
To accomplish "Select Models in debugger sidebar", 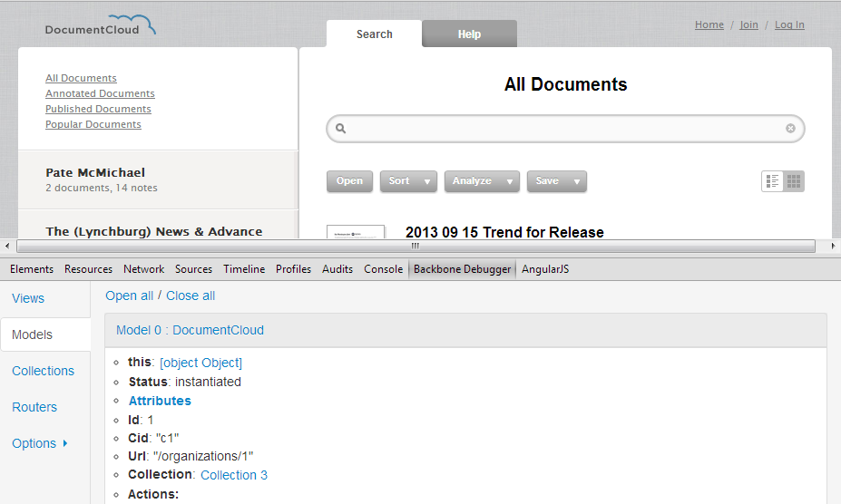I will (x=45, y=334).
